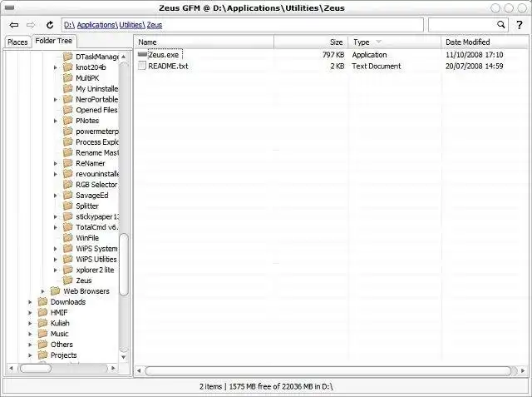Click the Music folder icon
Image resolution: width=532 pixels, height=397 pixels.
tap(42, 334)
